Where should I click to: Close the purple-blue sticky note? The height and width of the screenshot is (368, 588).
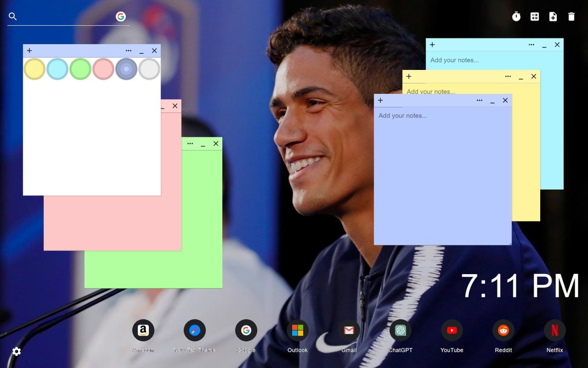click(x=505, y=100)
